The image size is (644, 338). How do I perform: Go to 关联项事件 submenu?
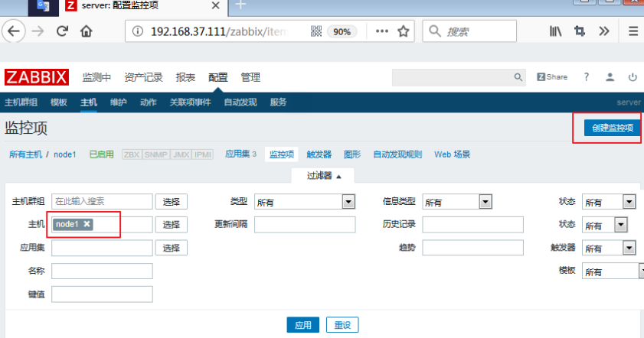click(x=190, y=102)
